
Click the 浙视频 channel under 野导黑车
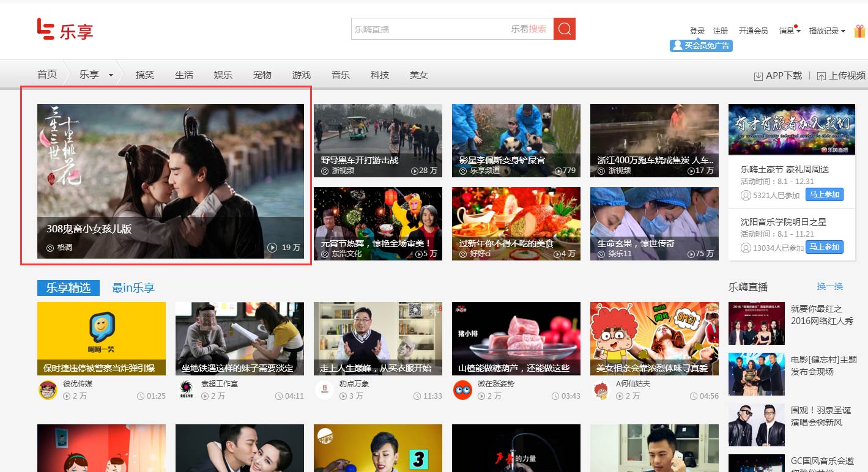(x=343, y=171)
